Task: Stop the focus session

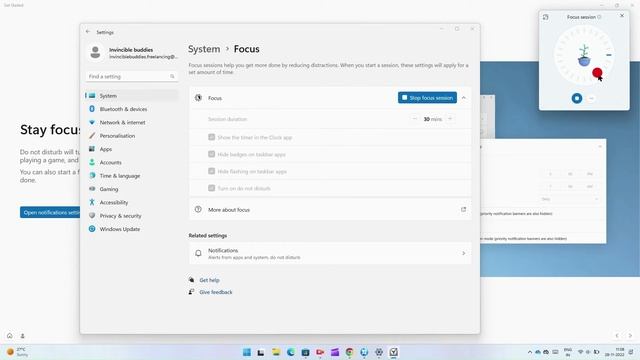Action: (427, 98)
